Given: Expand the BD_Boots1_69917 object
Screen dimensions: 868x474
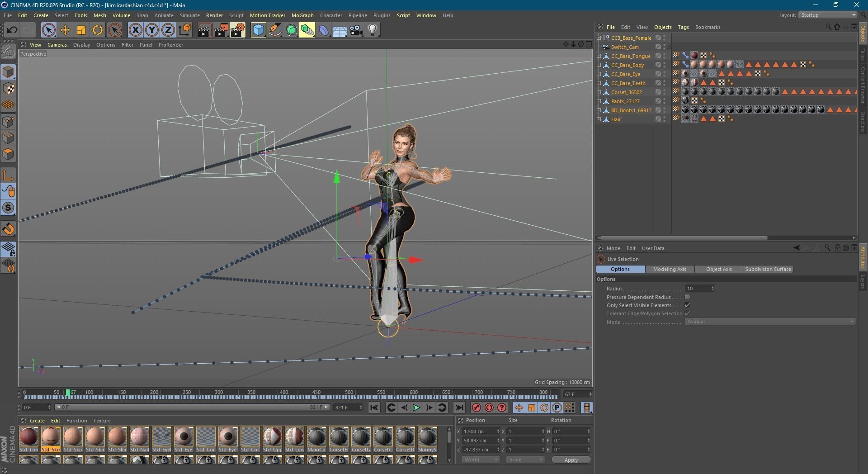Looking at the screenshot, I should (599, 110).
